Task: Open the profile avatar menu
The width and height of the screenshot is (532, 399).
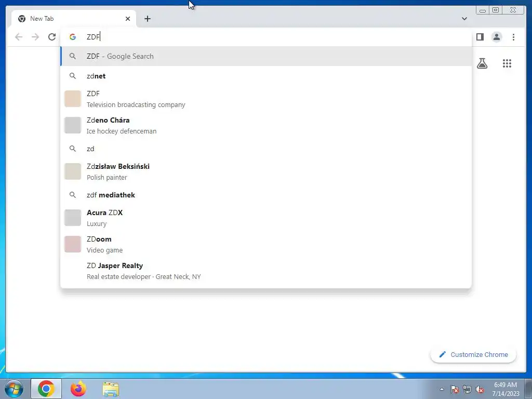Action: (x=496, y=37)
